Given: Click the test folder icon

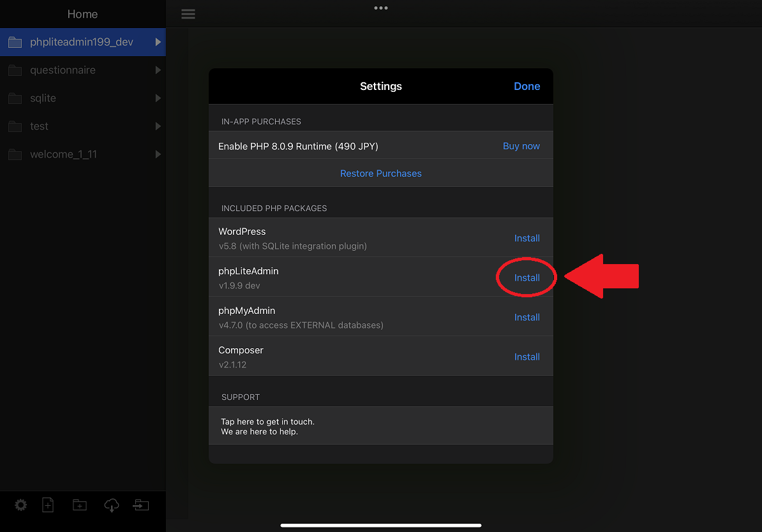Looking at the screenshot, I should coord(15,126).
